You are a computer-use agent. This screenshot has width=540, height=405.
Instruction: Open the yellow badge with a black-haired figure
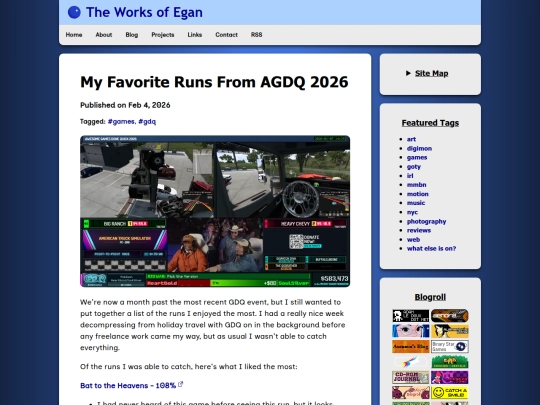(x=449, y=331)
